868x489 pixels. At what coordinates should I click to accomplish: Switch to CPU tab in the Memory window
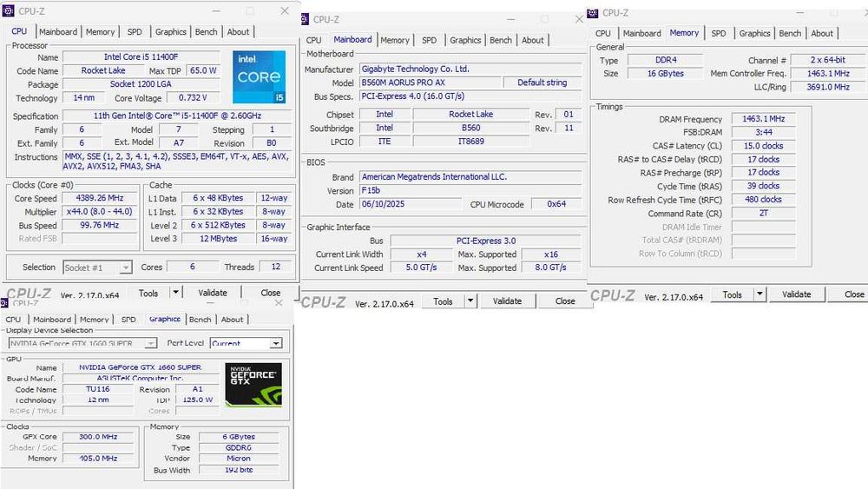(603, 33)
